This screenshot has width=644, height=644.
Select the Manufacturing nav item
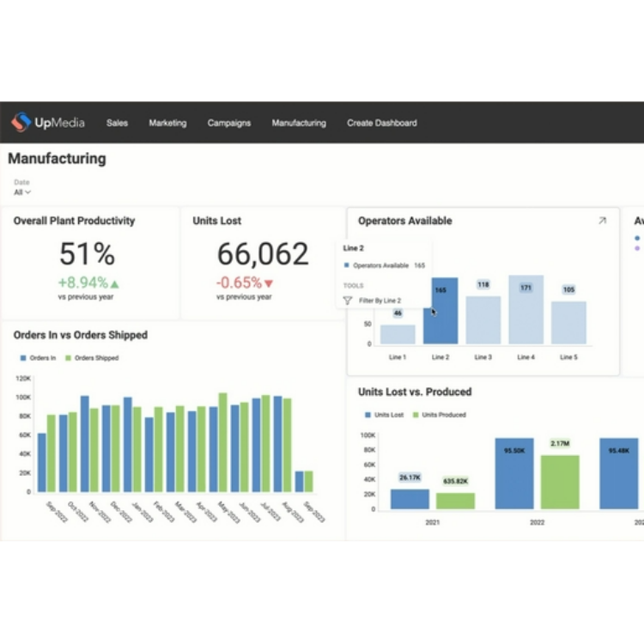tap(299, 123)
